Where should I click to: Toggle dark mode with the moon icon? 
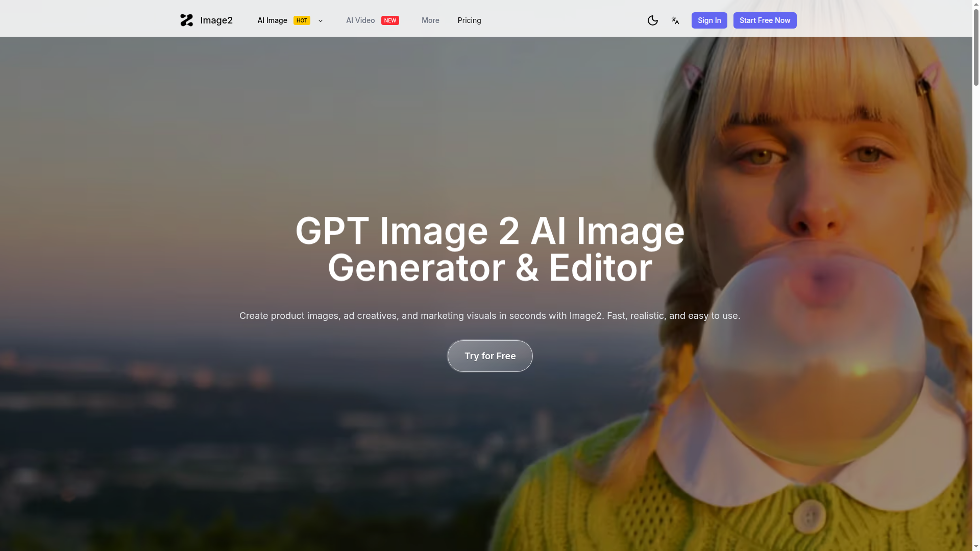tap(653, 20)
